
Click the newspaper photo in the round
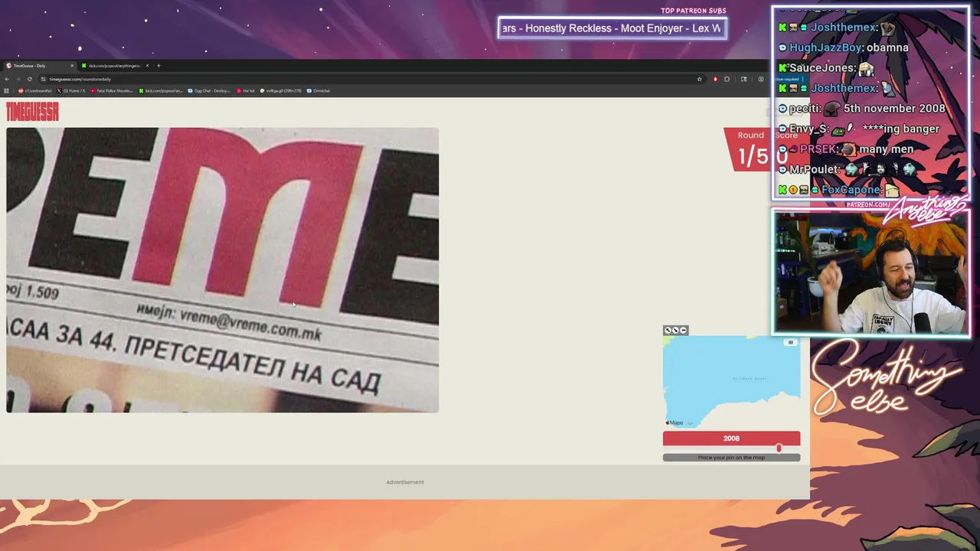point(222,270)
